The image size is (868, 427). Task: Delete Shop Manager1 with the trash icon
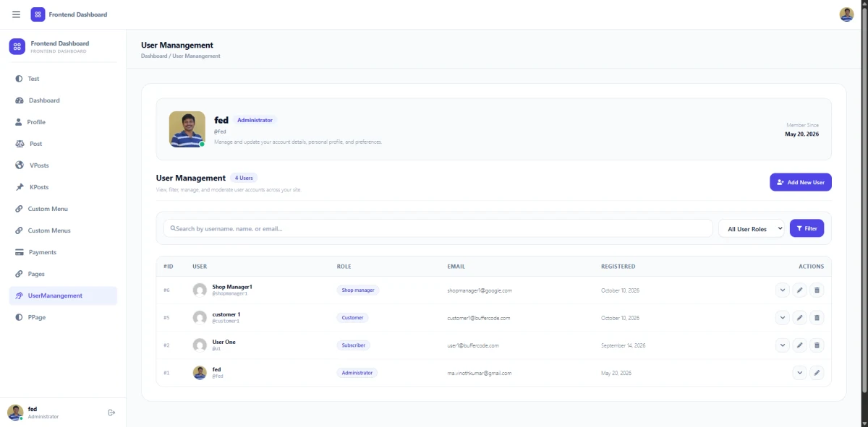click(x=817, y=290)
